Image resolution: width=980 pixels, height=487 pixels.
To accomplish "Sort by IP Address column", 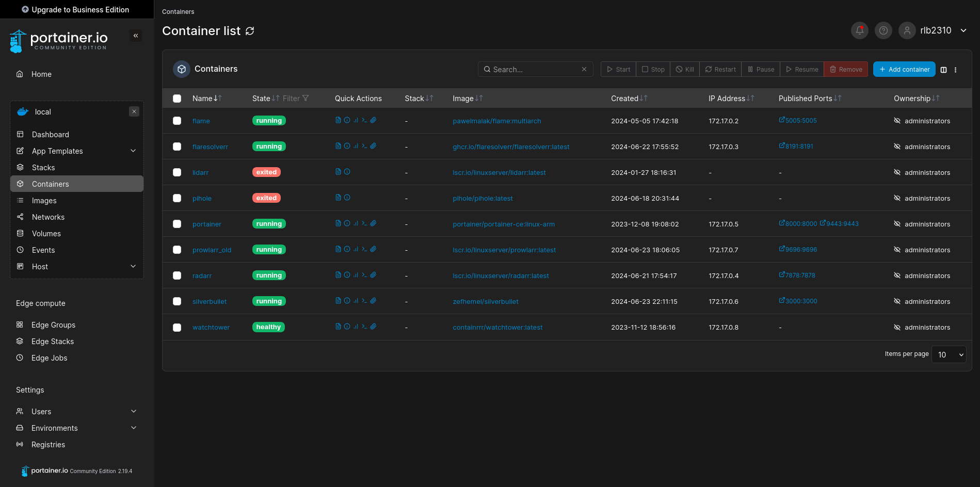I will coord(731,98).
